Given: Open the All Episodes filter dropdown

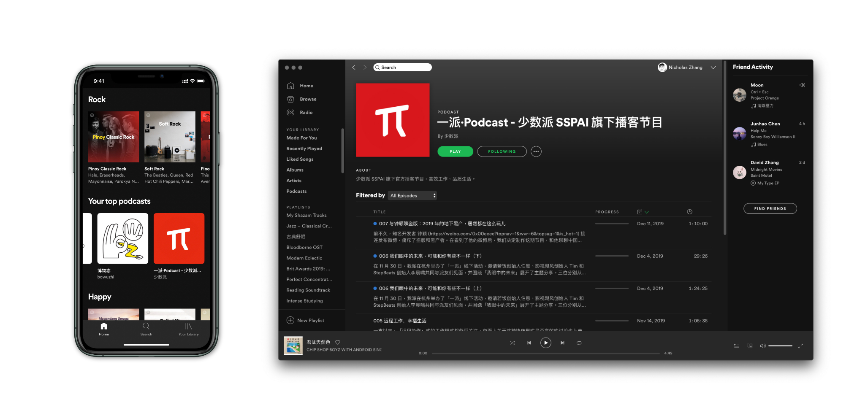Looking at the screenshot, I should point(412,195).
